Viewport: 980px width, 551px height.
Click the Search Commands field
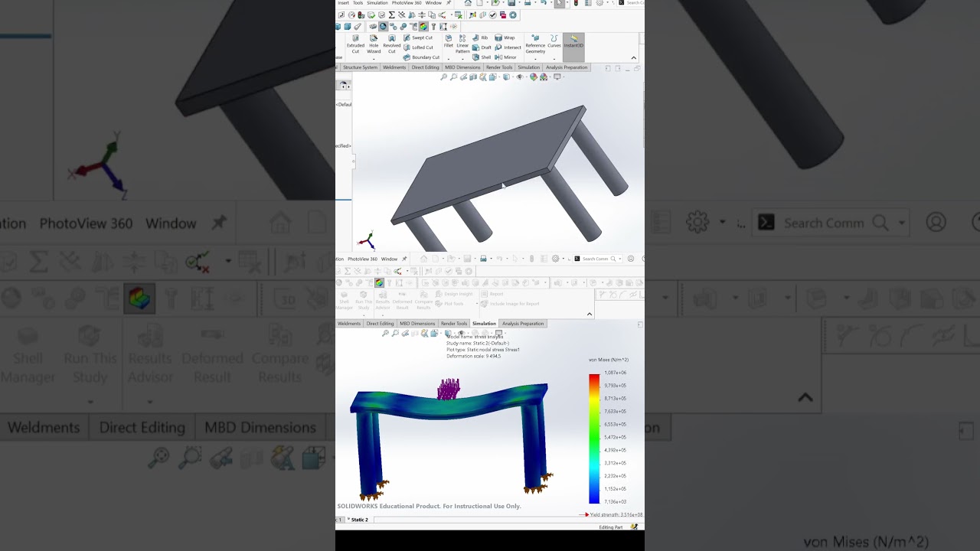click(598, 259)
